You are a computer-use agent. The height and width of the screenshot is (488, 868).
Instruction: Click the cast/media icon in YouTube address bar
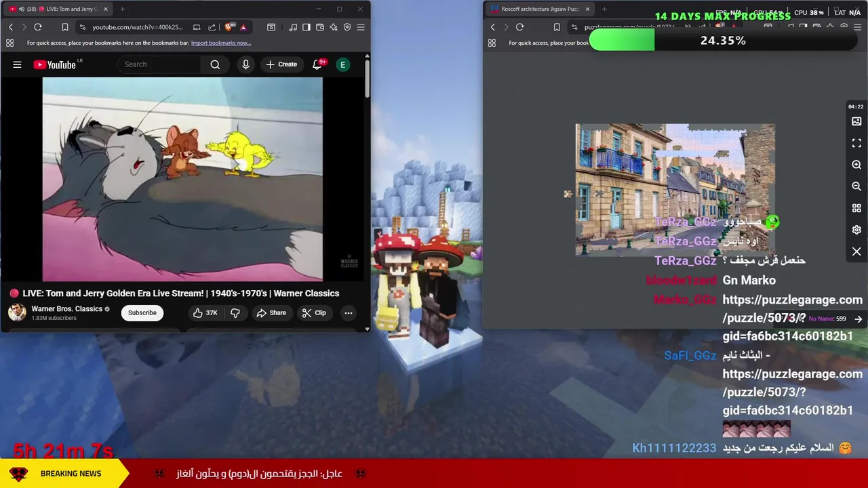pos(197,27)
